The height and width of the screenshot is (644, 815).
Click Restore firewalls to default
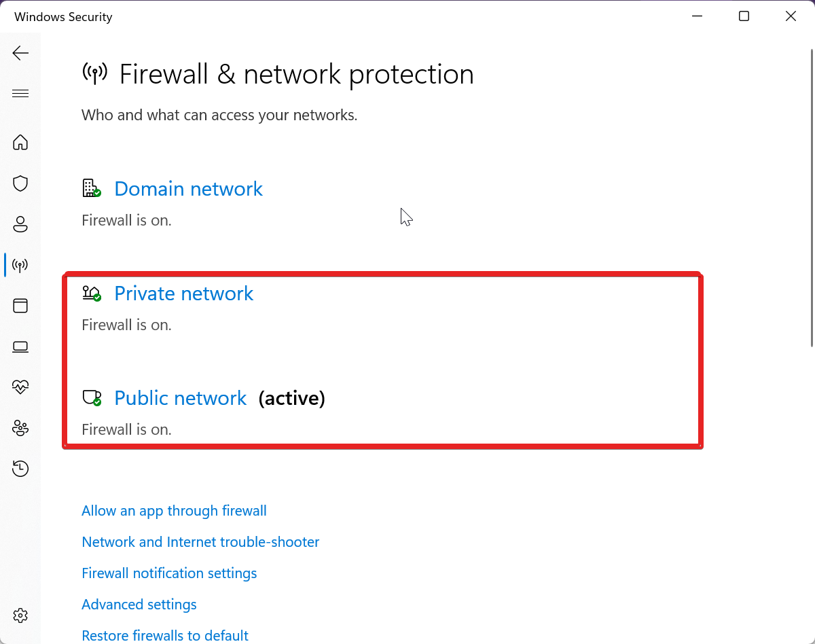[165, 636]
